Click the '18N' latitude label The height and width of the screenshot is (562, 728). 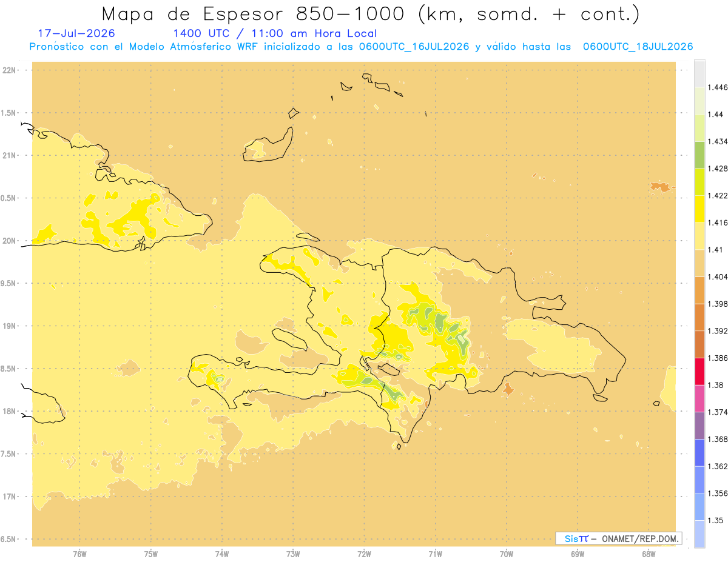(x=10, y=412)
